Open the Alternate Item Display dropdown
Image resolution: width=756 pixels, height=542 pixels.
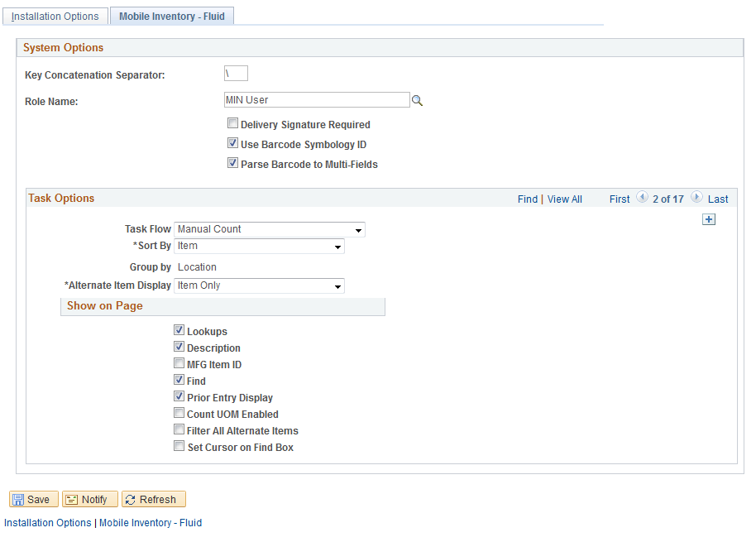pos(337,285)
